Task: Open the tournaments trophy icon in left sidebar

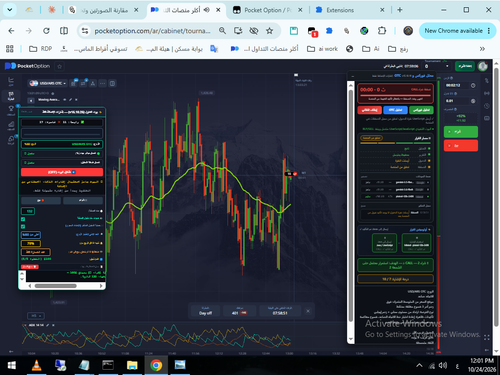Action: coord(11,110)
